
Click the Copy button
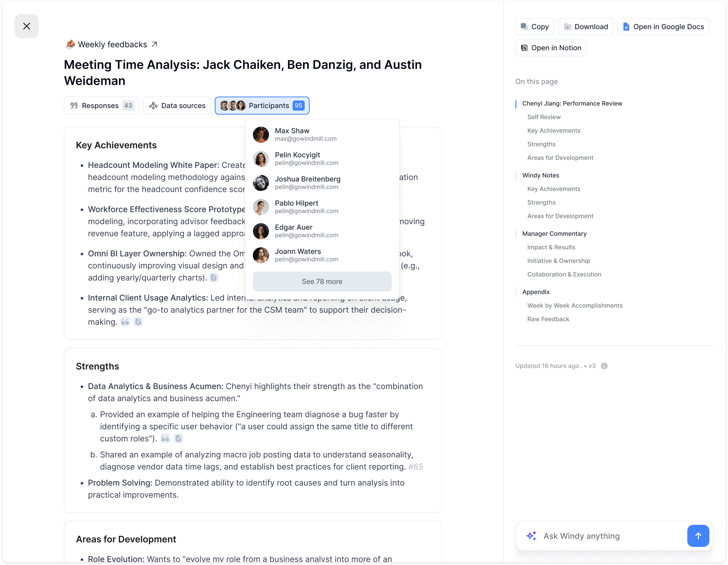tap(535, 27)
